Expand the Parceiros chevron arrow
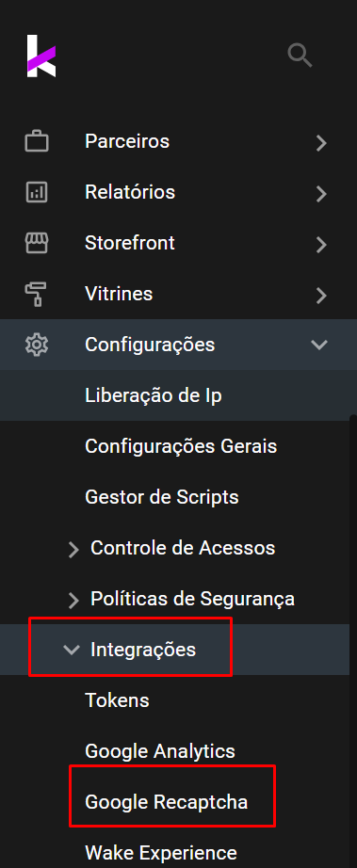This screenshot has height=868, width=357. tap(321, 143)
